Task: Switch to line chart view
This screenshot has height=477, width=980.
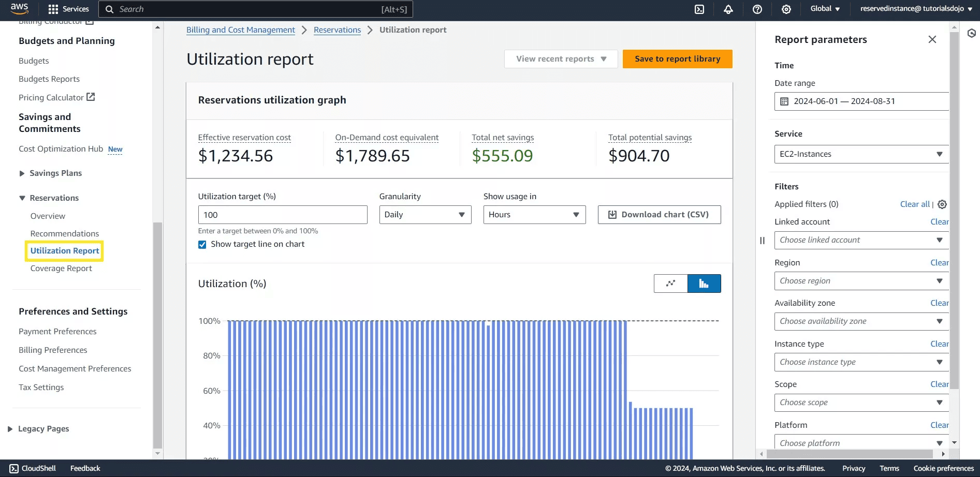Action: pyautogui.click(x=670, y=284)
